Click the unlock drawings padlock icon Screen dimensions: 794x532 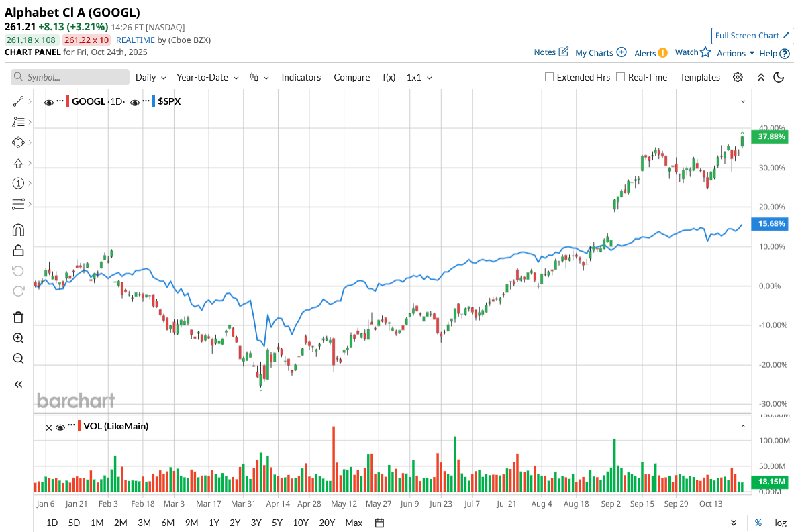coord(18,250)
